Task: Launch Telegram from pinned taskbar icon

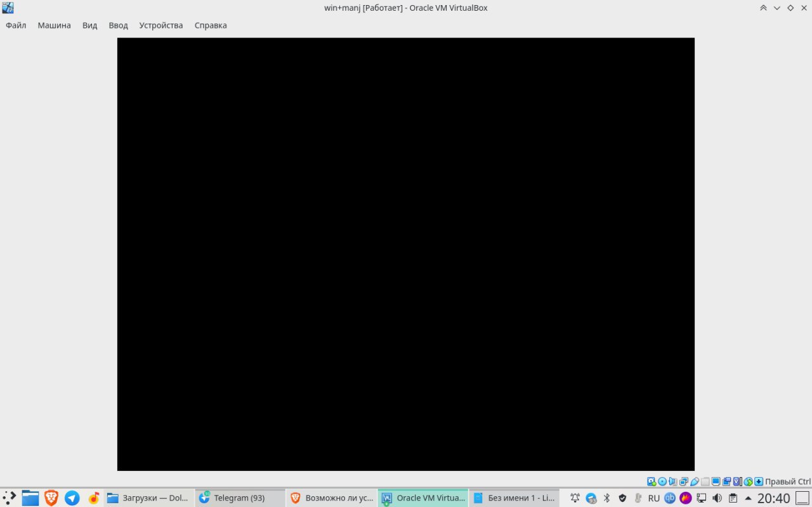Action: click(72, 498)
